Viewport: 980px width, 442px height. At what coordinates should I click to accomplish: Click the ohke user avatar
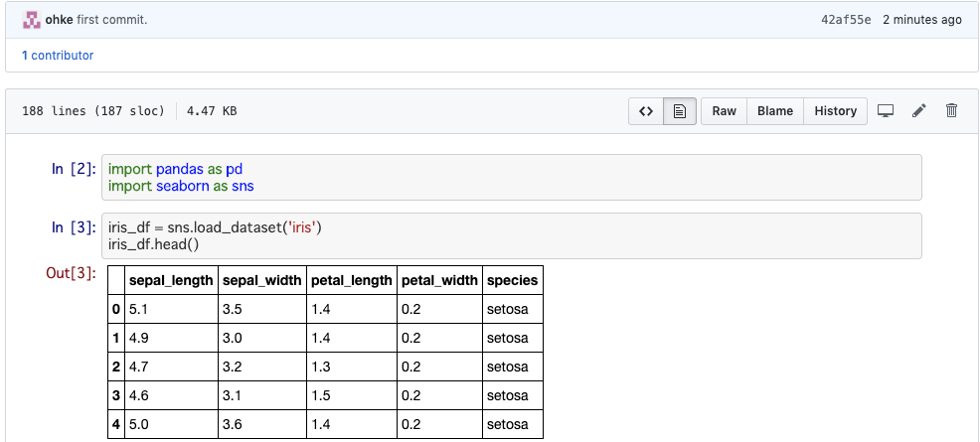(32, 20)
